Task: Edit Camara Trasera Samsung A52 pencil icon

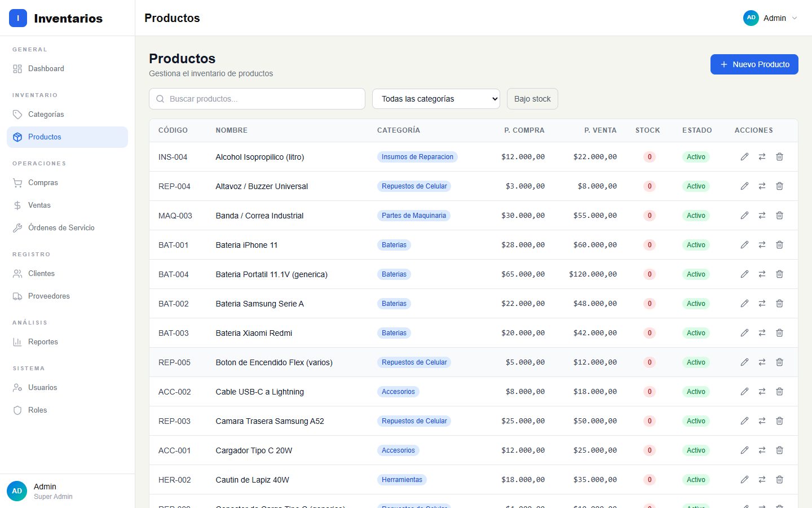Action: coord(744,421)
